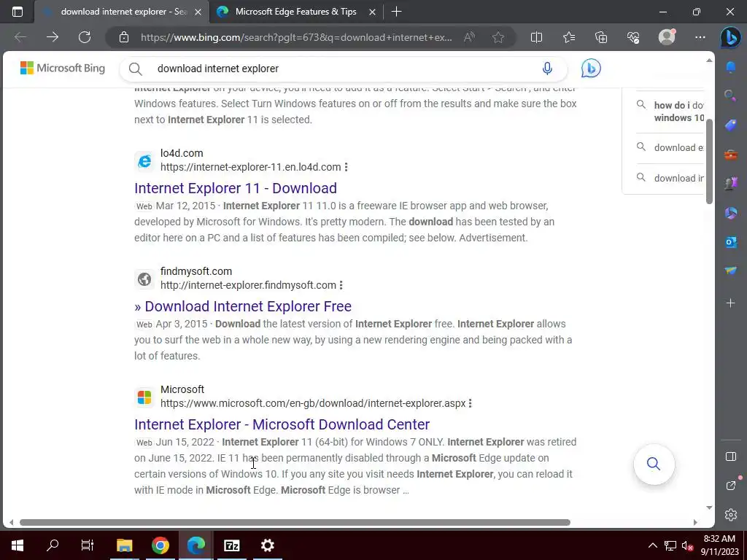Open the Favorites list button
Screen dimensions: 747x560
click(x=569, y=37)
